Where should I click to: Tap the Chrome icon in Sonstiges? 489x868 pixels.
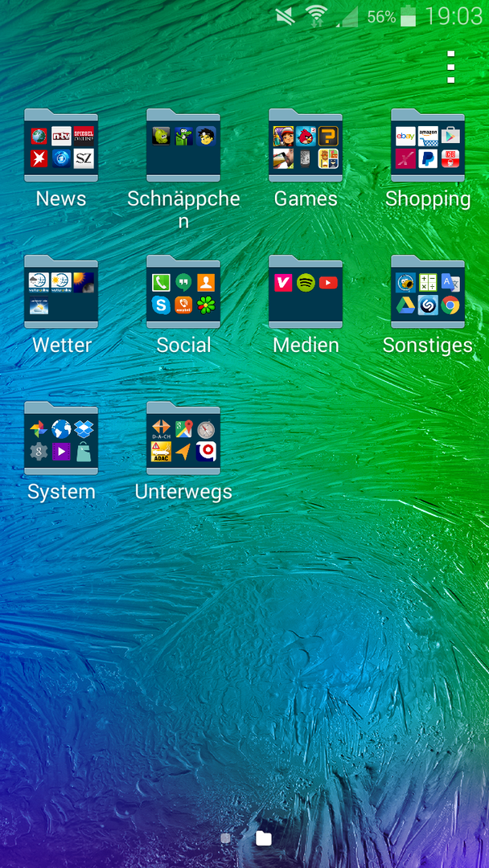coord(450,305)
